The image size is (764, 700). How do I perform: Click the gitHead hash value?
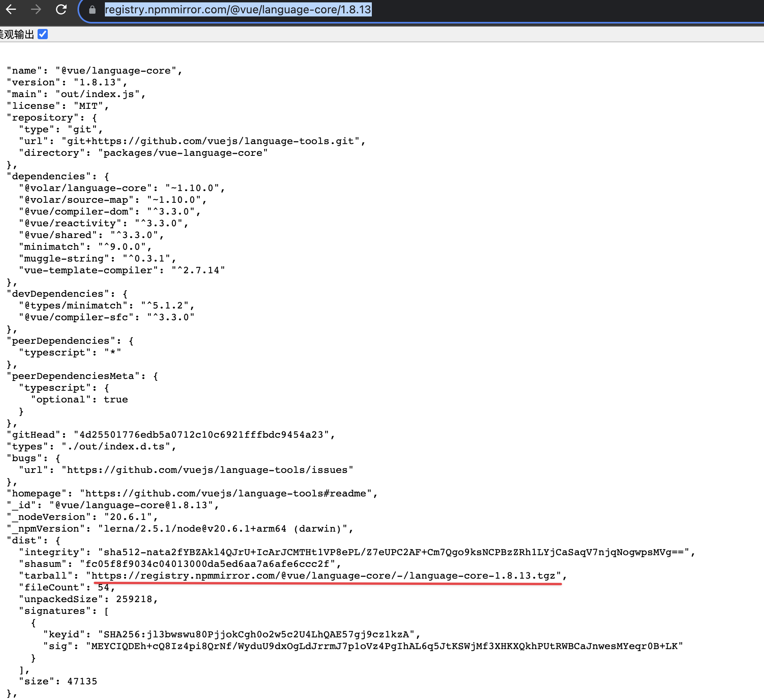(201, 435)
